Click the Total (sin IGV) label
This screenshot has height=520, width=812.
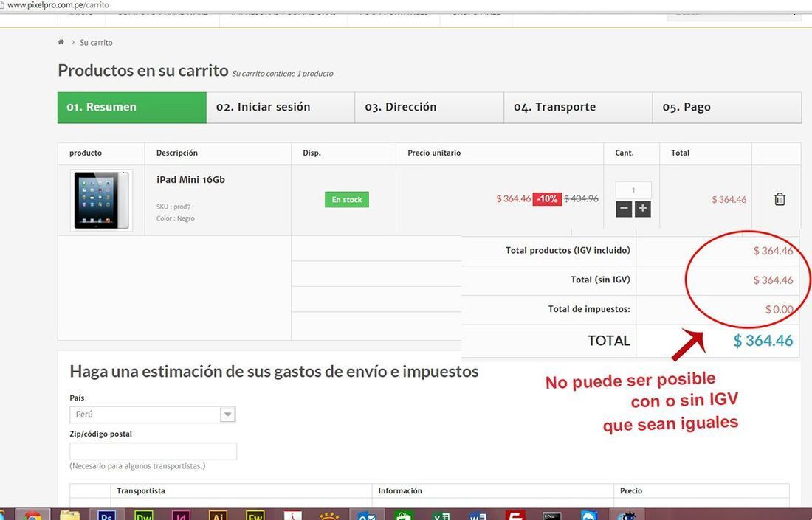600,280
